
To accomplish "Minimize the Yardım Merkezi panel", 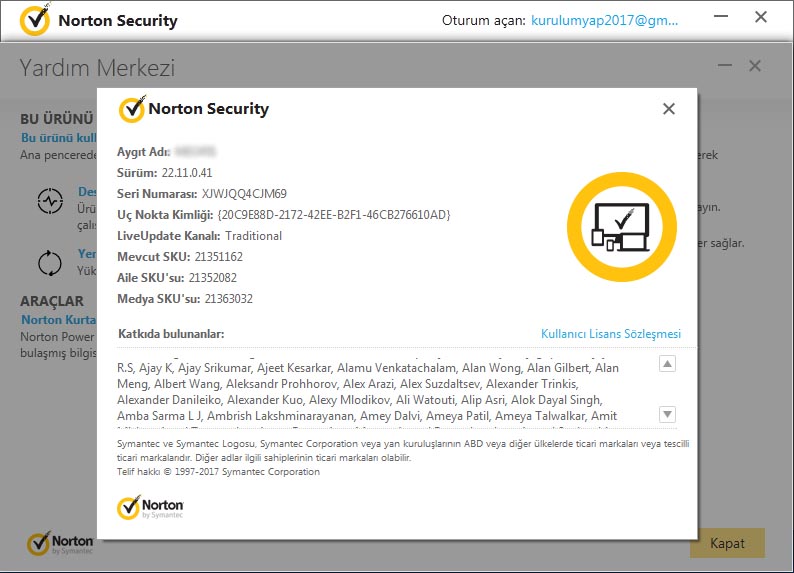I will [x=725, y=65].
